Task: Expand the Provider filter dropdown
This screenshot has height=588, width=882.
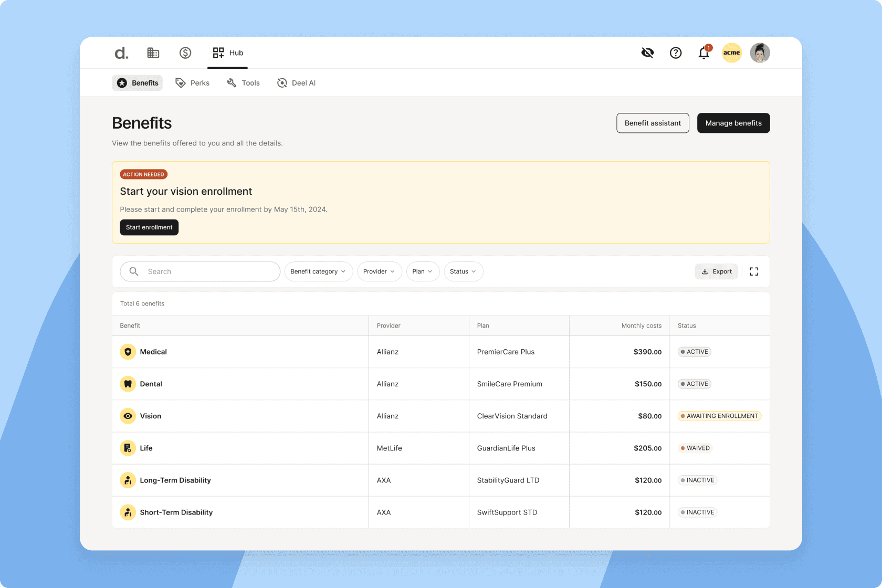Action: tap(379, 271)
